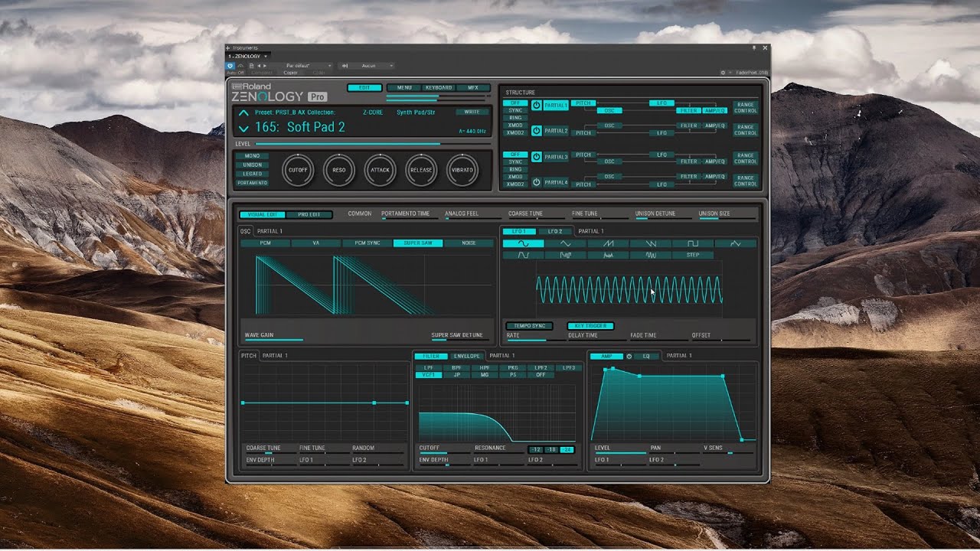Open the KEYBOARD view
Image resolution: width=980 pixels, height=551 pixels.
click(x=439, y=88)
